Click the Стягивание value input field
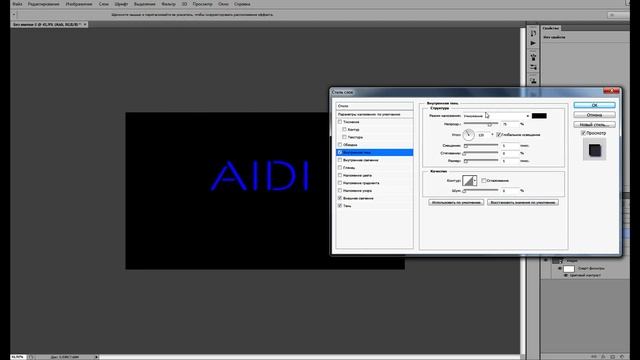This screenshot has width=640, height=360. (x=509, y=153)
